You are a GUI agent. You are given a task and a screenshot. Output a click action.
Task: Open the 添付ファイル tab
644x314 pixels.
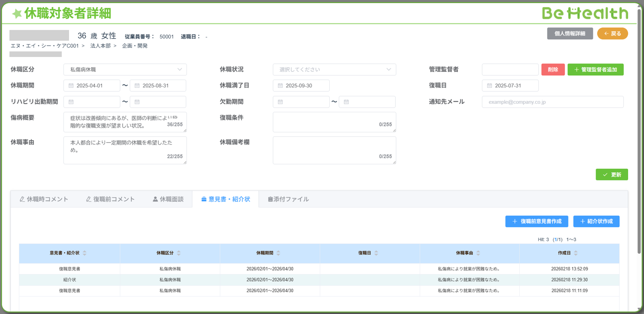[288, 199]
